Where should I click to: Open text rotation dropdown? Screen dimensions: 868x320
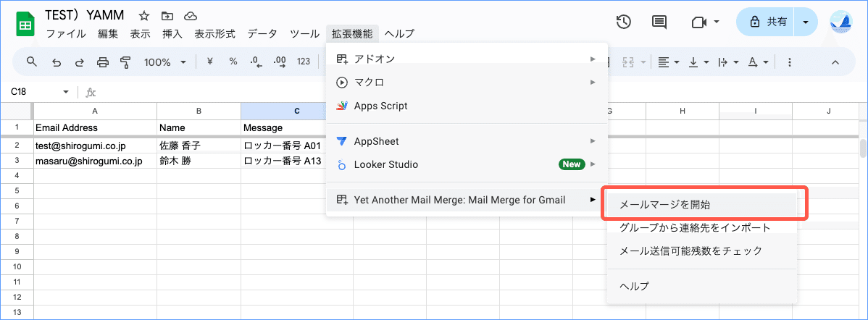pyautogui.click(x=759, y=62)
